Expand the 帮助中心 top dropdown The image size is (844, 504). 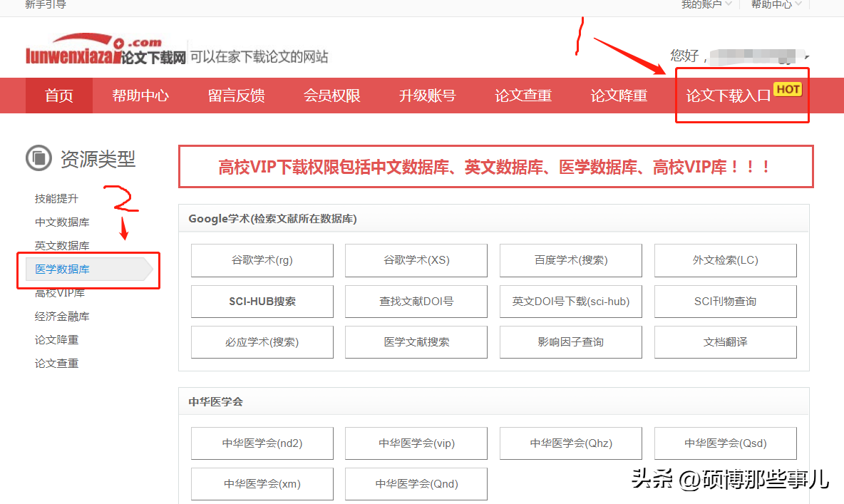pos(776,5)
